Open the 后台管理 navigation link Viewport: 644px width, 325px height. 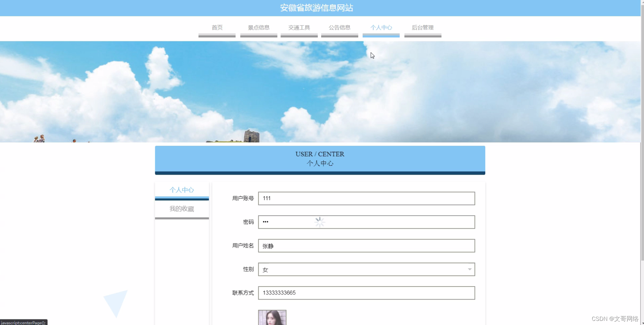tap(422, 28)
